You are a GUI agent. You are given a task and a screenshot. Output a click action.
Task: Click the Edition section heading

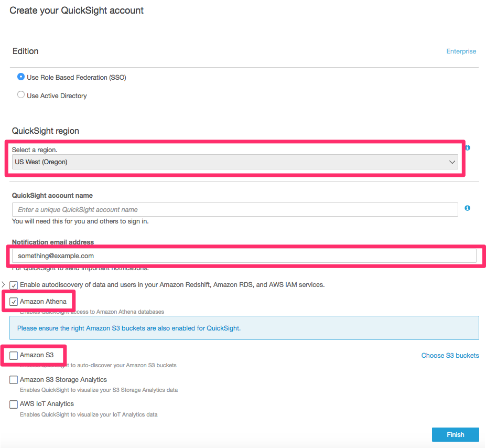pyautogui.click(x=26, y=51)
